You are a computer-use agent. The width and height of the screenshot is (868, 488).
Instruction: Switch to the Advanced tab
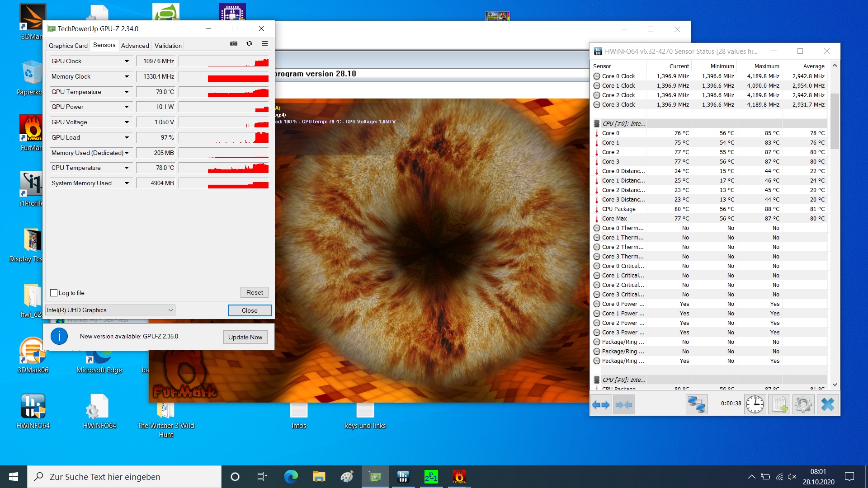tap(135, 46)
